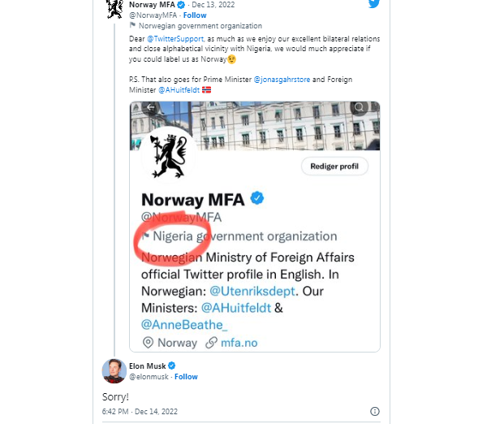
Task: Open the @elonmusk handle
Action: click(149, 377)
